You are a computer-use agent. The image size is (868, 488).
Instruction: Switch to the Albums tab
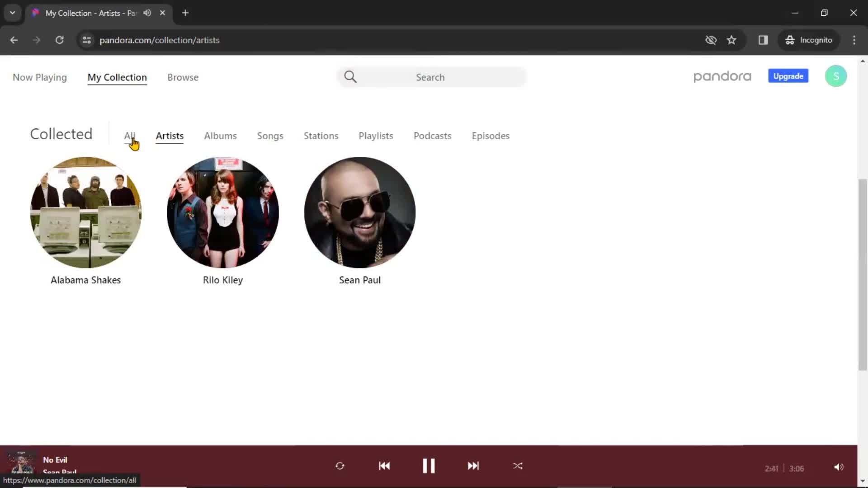220,136
